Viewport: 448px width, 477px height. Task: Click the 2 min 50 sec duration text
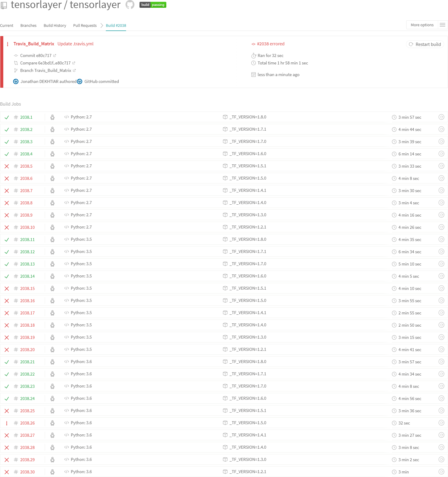[x=410, y=325]
